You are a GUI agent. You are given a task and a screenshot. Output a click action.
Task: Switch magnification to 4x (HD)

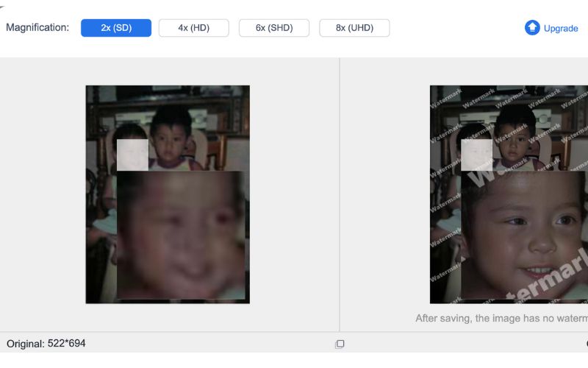pyautogui.click(x=193, y=28)
